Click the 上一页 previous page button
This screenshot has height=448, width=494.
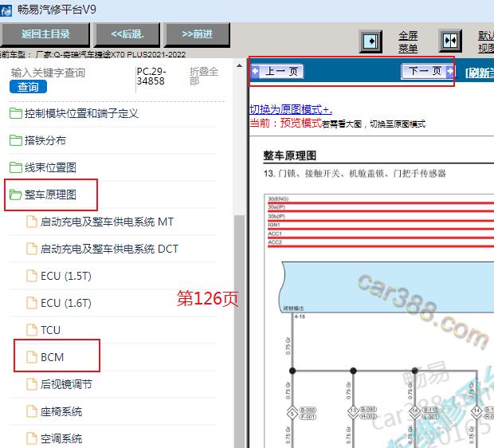(x=277, y=71)
